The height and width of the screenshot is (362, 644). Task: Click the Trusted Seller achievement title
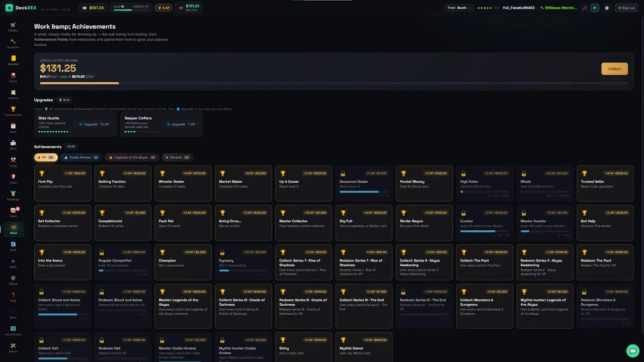[x=593, y=182]
